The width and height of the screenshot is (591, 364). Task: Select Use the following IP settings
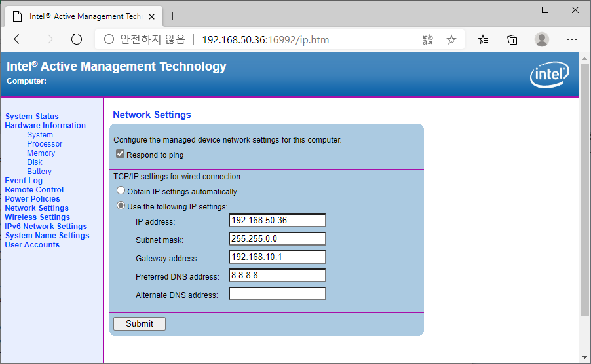121,206
